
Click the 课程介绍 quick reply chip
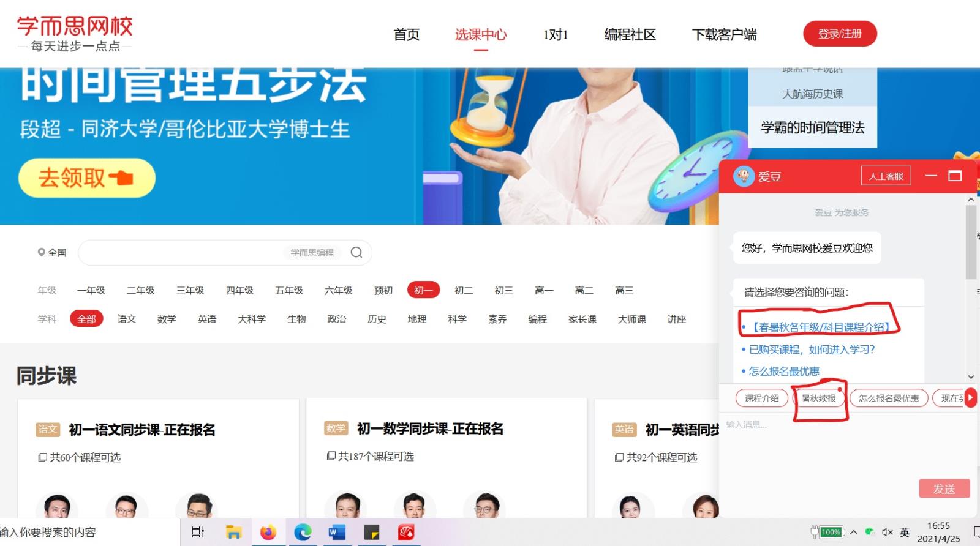(x=762, y=398)
